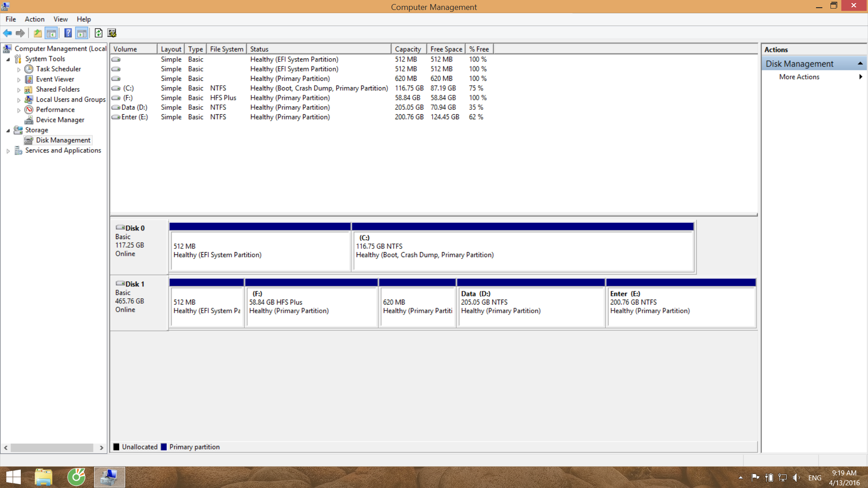Click the tree pane scroll right arrow

101,448
